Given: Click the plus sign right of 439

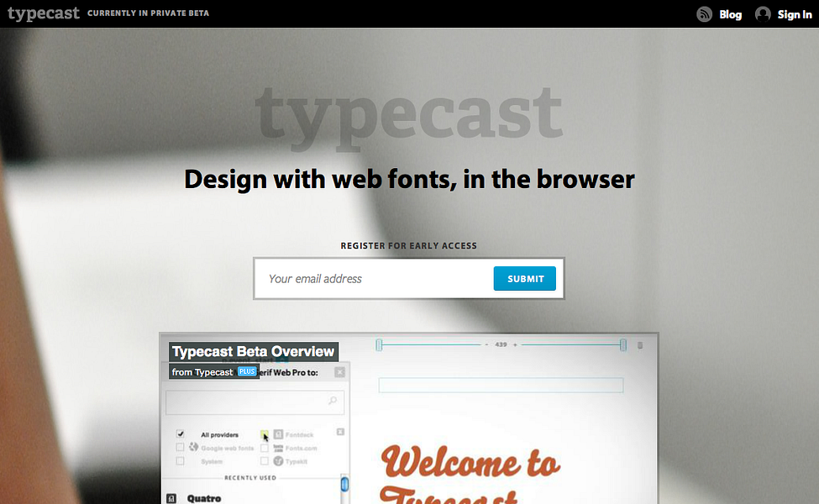Looking at the screenshot, I should (515, 344).
